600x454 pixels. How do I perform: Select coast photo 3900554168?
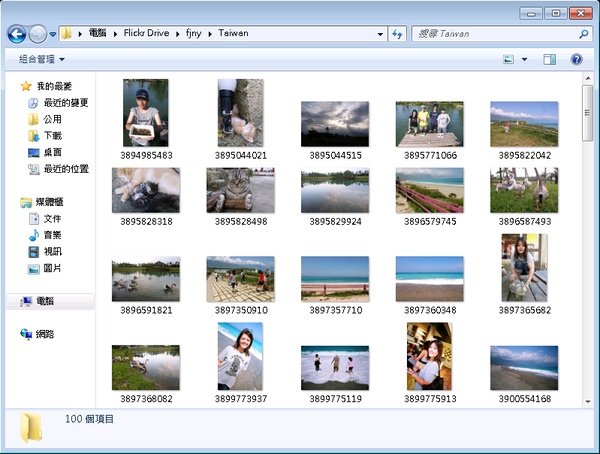tap(524, 368)
